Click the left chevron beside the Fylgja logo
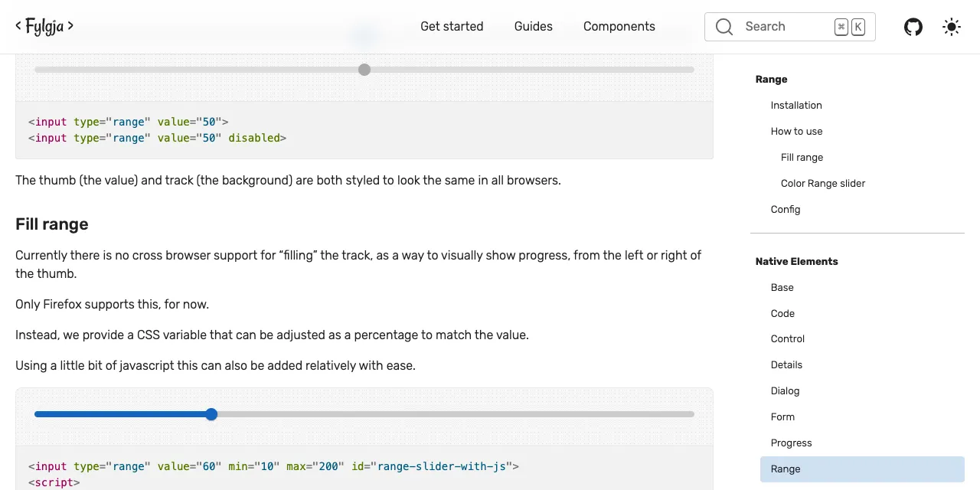Screen dimensions: 980x490 coord(18,25)
